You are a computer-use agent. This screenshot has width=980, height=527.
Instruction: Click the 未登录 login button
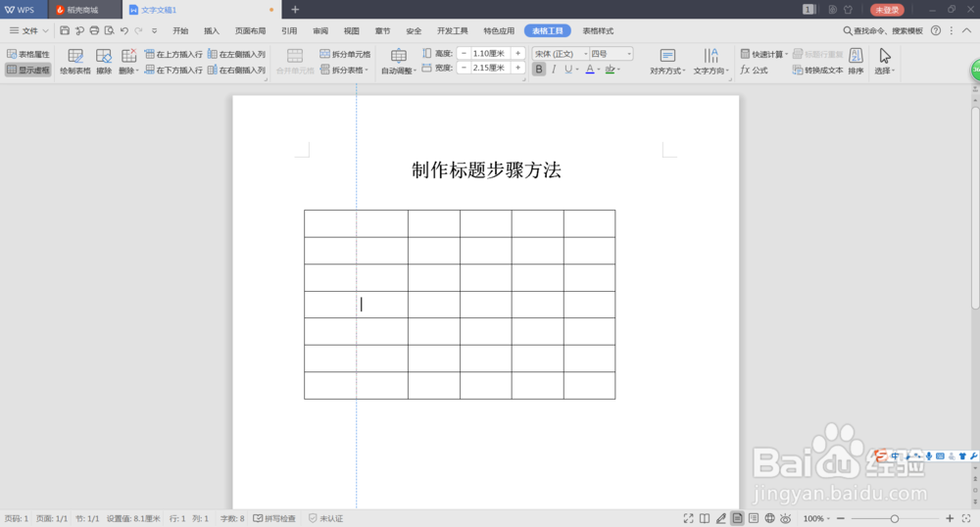[x=887, y=10]
